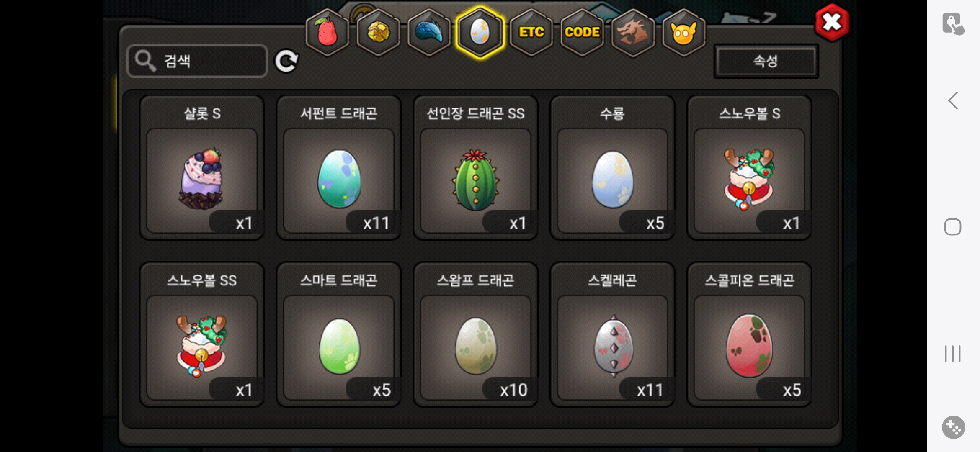The height and width of the screenshot is (452, 980).
Task: Tap the game controller icon in sidebar
Action: [x=953, y=427]
